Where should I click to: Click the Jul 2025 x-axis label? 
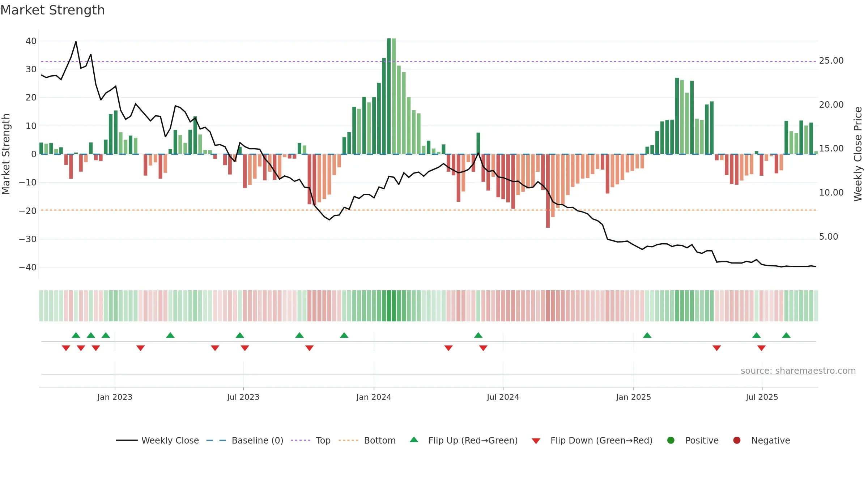(x=762, y=397)
